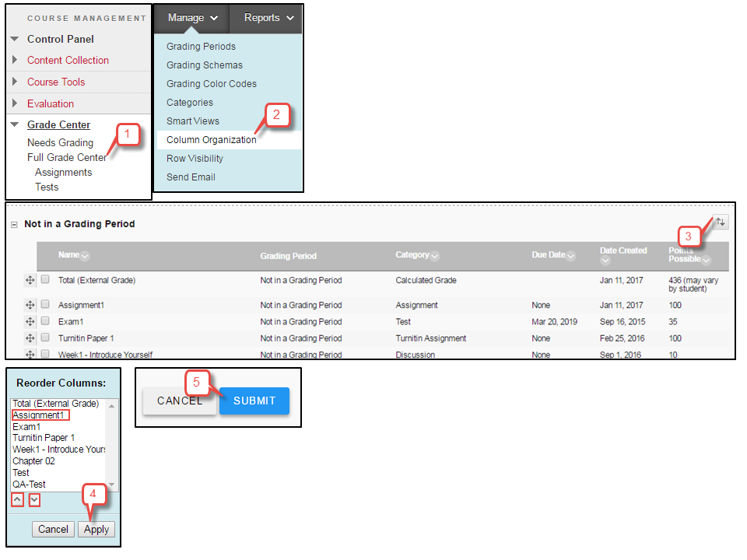Select Turnitin Paper 1 in reorder list
The height and width of the screenshot is (560, 747).
tap(44, 438)
